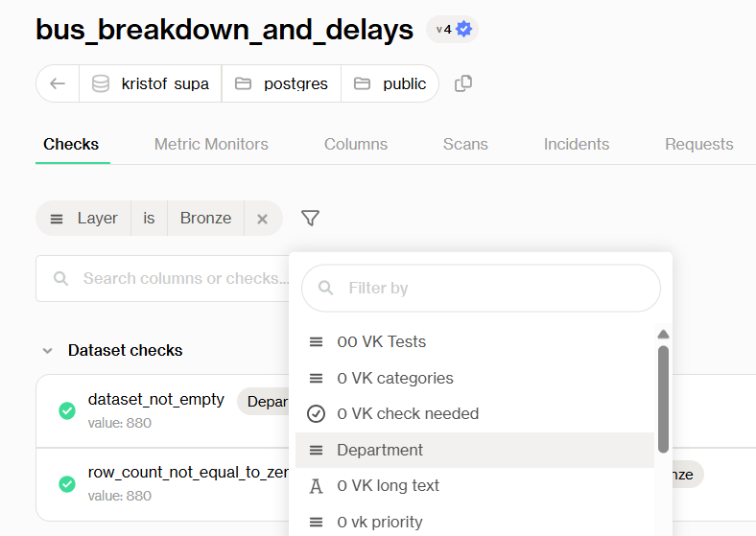Click the copy path icon

pyautogui.click(x=463, y=83)
